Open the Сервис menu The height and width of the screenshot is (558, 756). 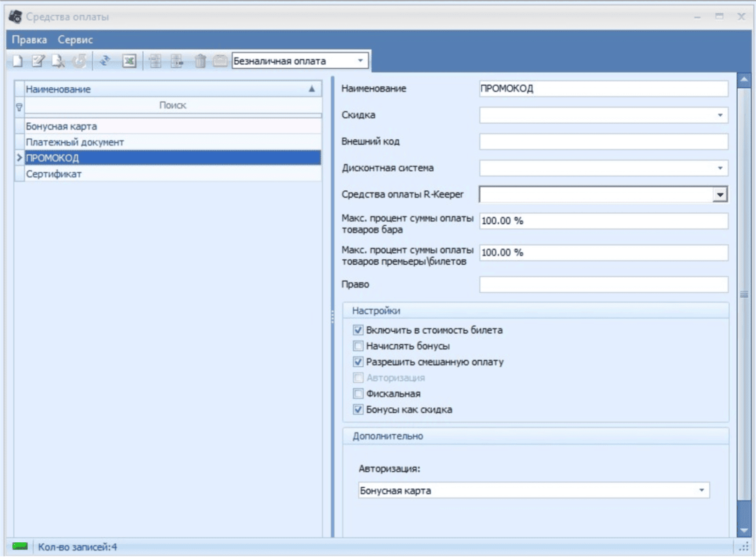coord(75,40)
